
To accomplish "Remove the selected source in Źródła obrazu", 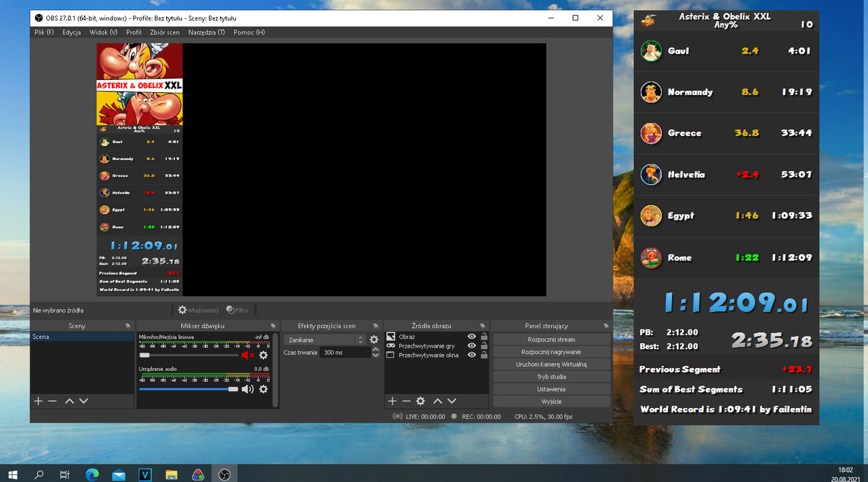I will pos(406,401).
